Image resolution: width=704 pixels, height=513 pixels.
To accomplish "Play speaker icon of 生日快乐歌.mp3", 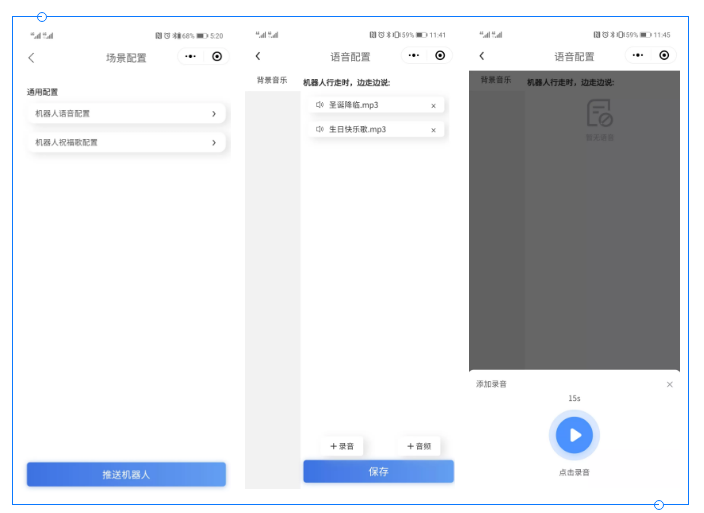I will [x=320, y=129].
